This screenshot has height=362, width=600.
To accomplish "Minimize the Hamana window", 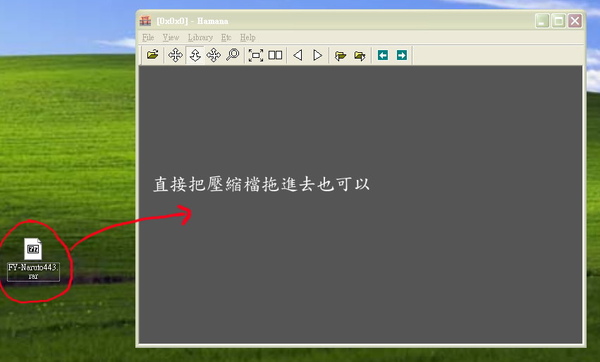I will point(542,21).
